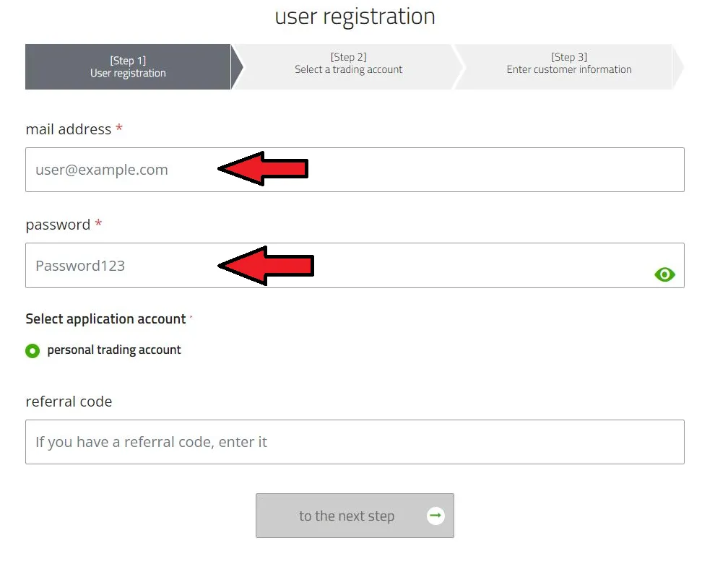Click the 'mail address' field label
Screen dimensions: 728x564
pos(68,129)
